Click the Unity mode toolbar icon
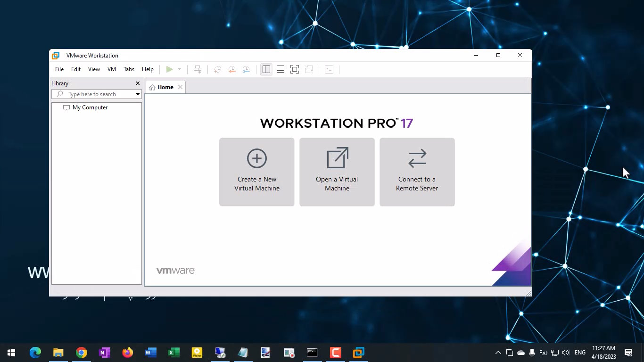Screen dimensions: 644x362 pos(309,69)
